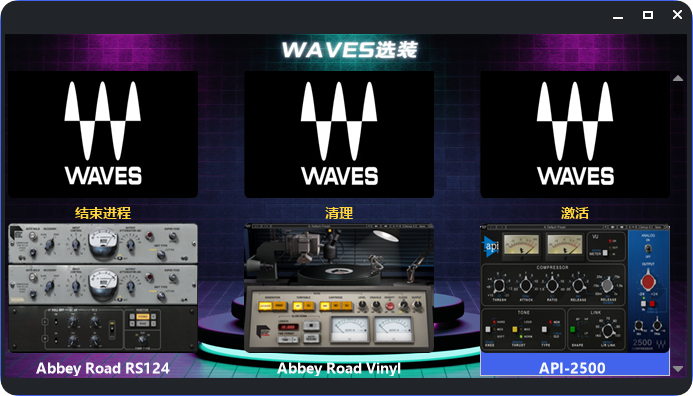Select the 结束进程 end-process option

click(103, 213)
